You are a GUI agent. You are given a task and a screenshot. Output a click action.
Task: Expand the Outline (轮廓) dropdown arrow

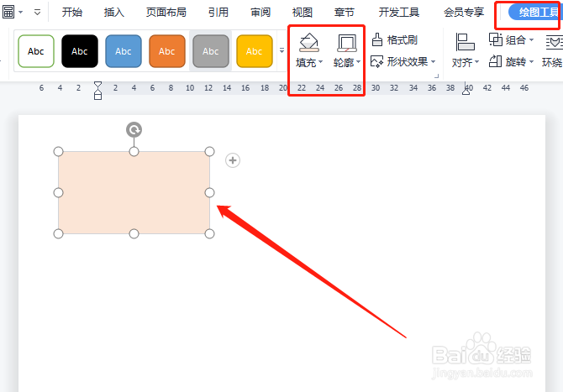358,62
